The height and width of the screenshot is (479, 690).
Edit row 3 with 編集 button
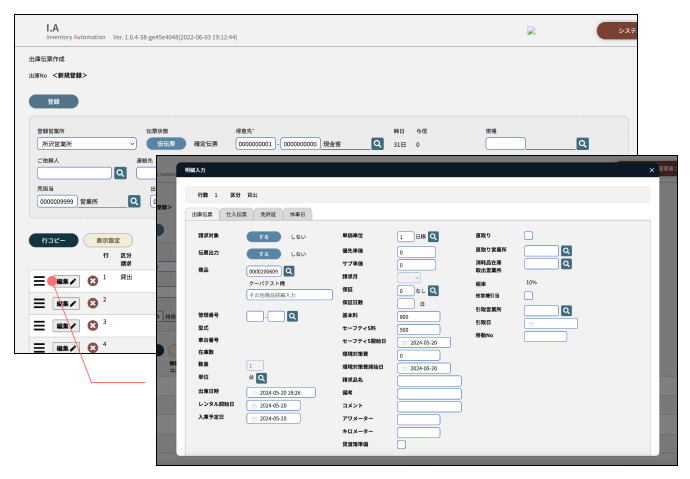click(x=66, y=326)
